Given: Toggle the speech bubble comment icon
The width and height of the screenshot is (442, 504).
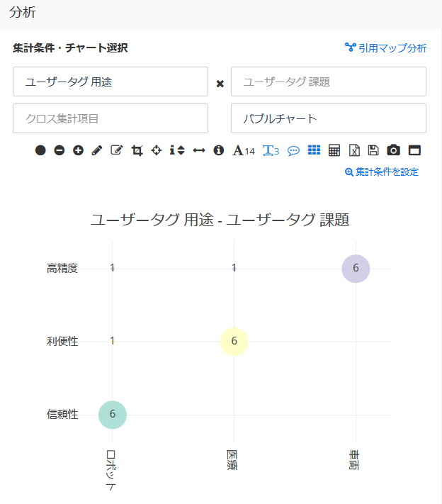Looking at the screenshot, I should click(293, 150).
